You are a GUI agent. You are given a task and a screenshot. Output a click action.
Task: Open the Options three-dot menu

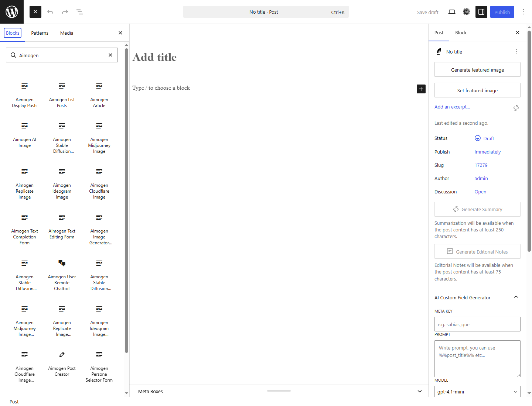coord(523,12)
